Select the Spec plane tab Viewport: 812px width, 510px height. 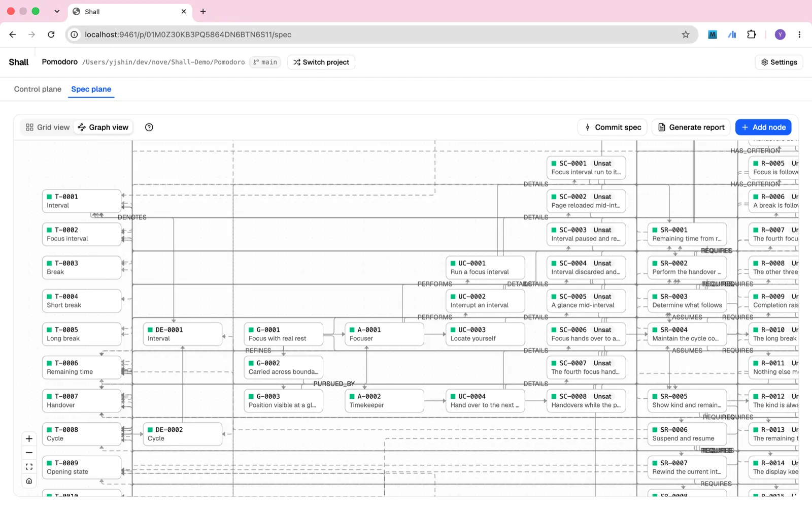[91, 89]
